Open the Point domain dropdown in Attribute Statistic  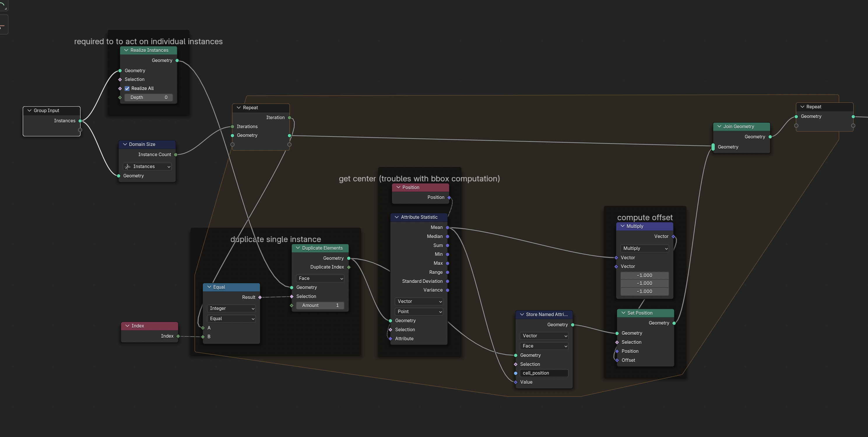point(419,311)
